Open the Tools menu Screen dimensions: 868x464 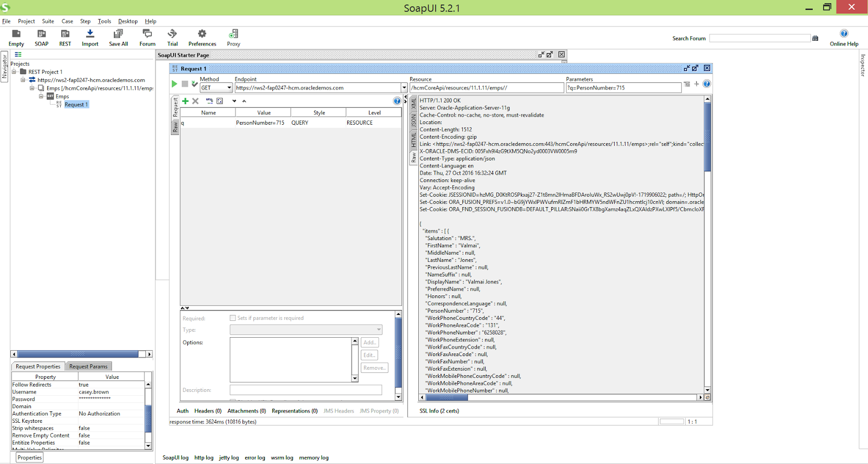coord(104,21)
